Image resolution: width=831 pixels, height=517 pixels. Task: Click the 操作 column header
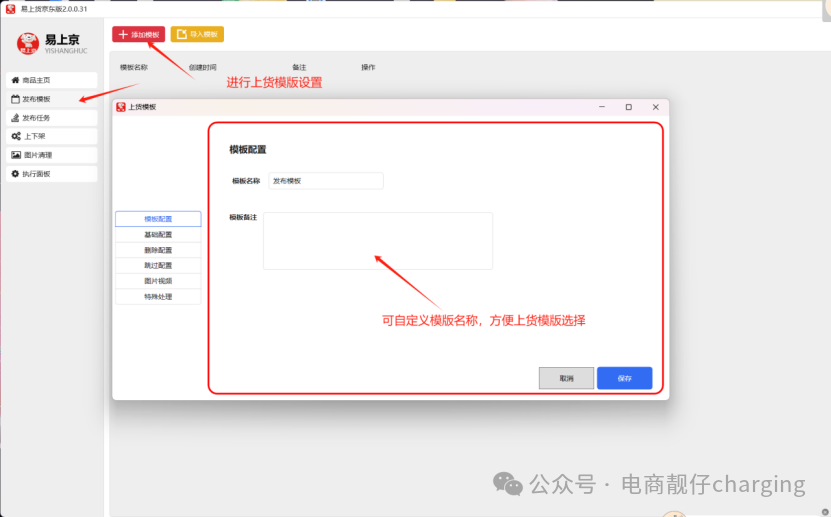(x=368, y=67)
